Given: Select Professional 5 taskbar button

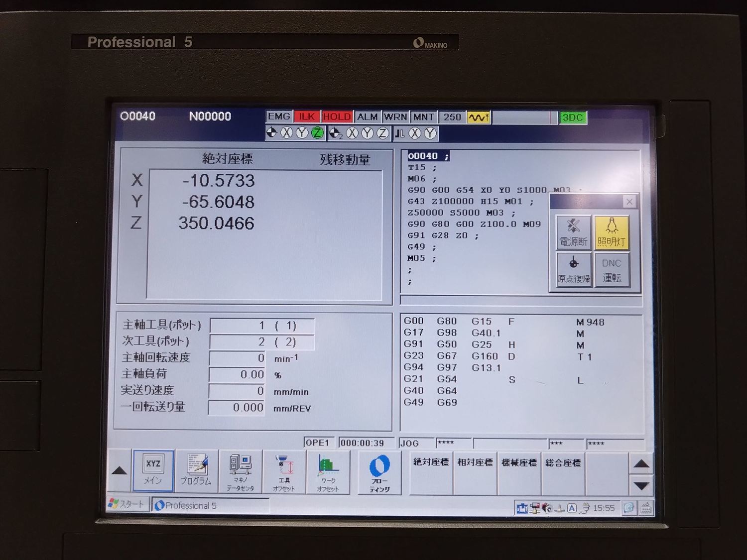Looking at the screenshot, I should coord(209,505).
